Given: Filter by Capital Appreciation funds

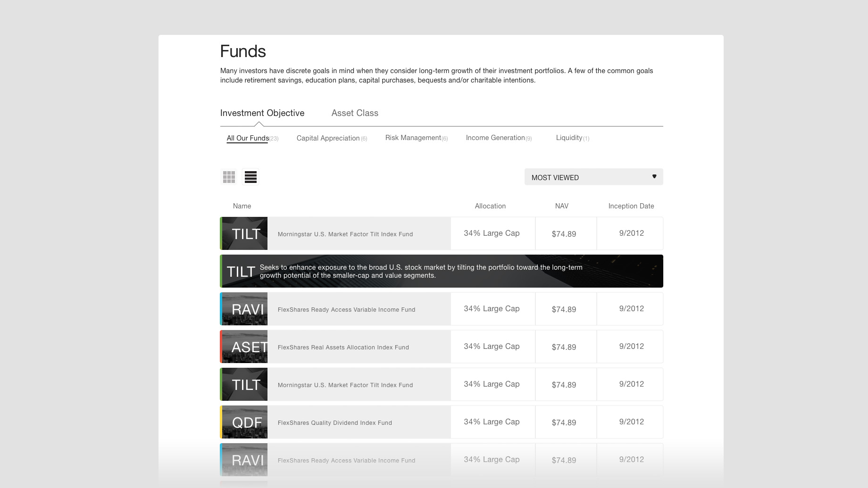Looking at the screenshot, I should point(328,138).
